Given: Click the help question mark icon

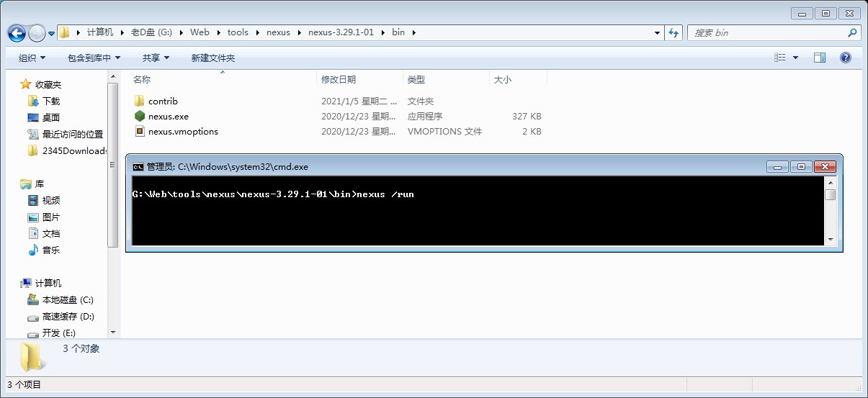Looking at the screenshot, I should pyautogui.click(x=846, y=58).
